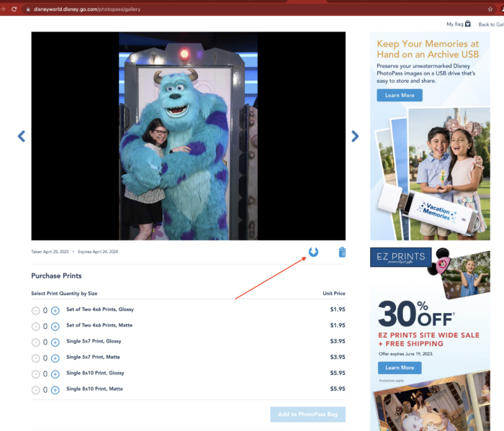Go to the next photo with right chevron
Screen dimensions: 504x431
(x=355, y=136)
